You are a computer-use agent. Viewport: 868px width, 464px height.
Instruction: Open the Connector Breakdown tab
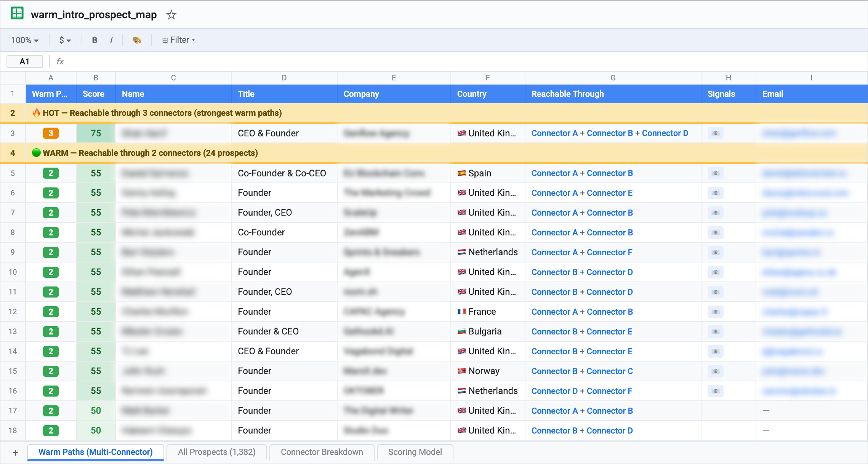click(322, 452)
